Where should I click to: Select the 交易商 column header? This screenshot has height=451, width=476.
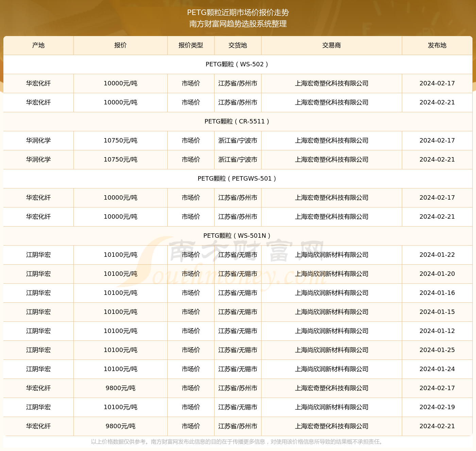331,45
